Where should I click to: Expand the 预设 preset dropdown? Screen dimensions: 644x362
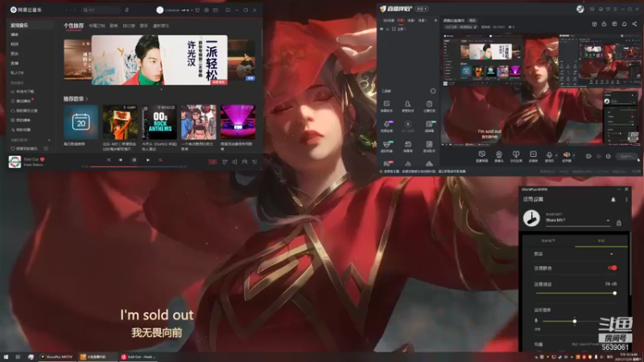(611, 254)
